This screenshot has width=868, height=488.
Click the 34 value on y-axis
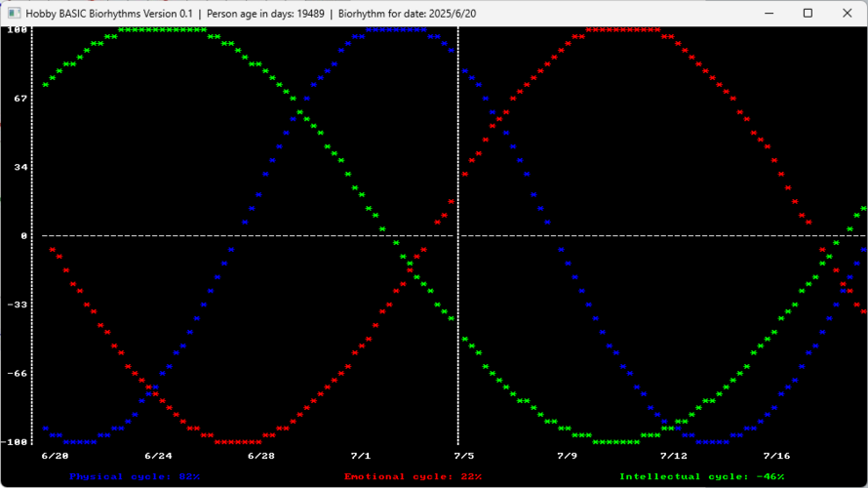coord(20,167)
